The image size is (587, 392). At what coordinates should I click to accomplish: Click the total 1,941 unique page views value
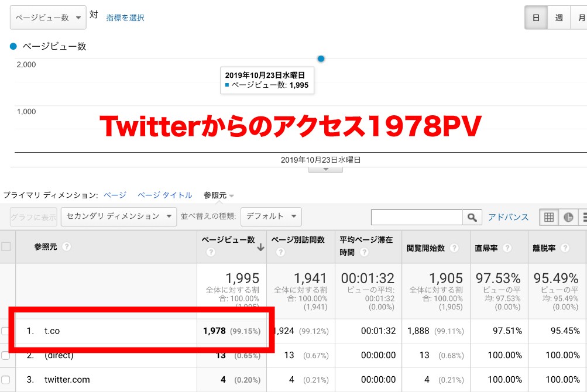(311, 278)
